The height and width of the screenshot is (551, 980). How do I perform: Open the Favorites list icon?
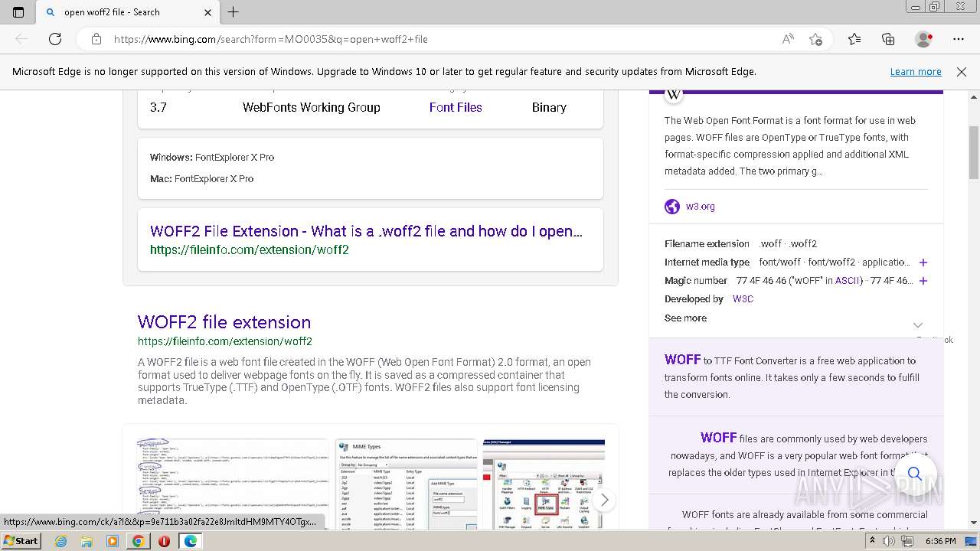pos(854,39)
